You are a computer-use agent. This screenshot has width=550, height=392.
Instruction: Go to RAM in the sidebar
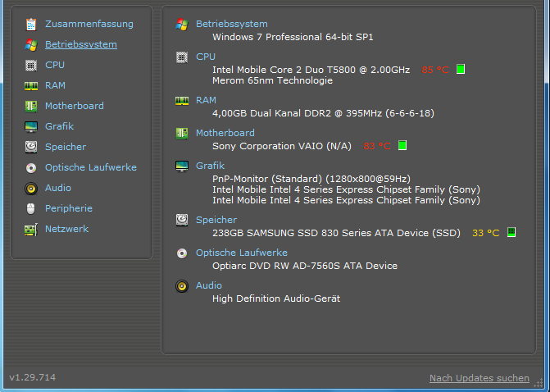55,85
